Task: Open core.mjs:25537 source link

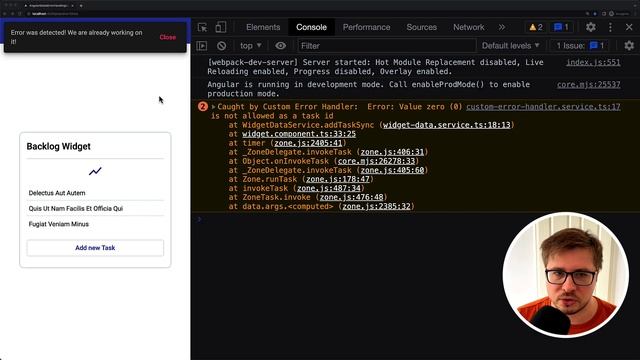Action: point(589,84)
